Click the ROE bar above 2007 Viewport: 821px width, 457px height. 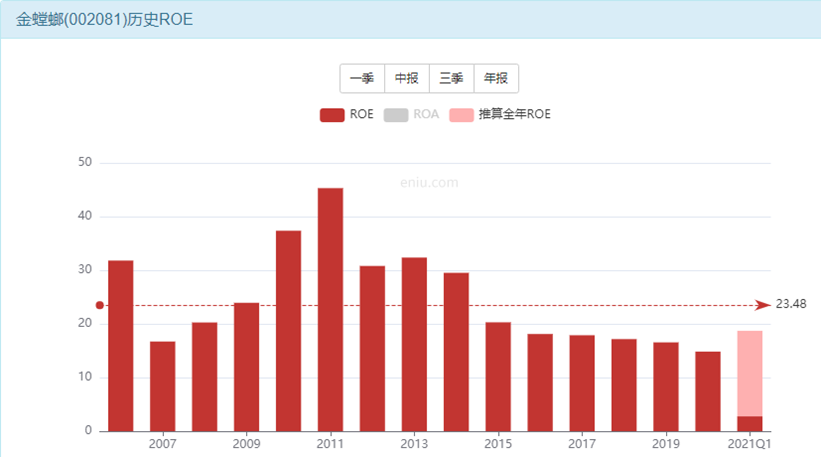tap(162, 386)
